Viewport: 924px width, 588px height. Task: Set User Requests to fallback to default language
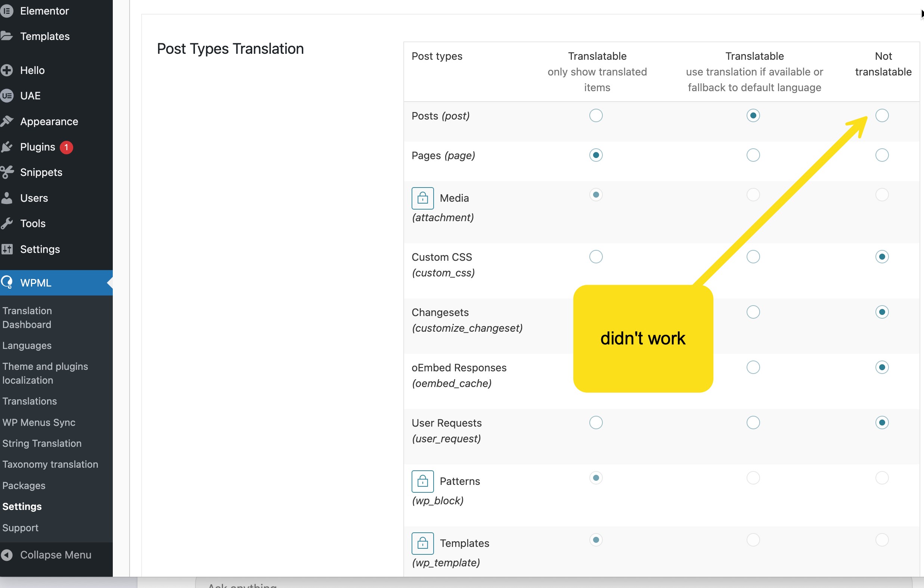(753, 423)
